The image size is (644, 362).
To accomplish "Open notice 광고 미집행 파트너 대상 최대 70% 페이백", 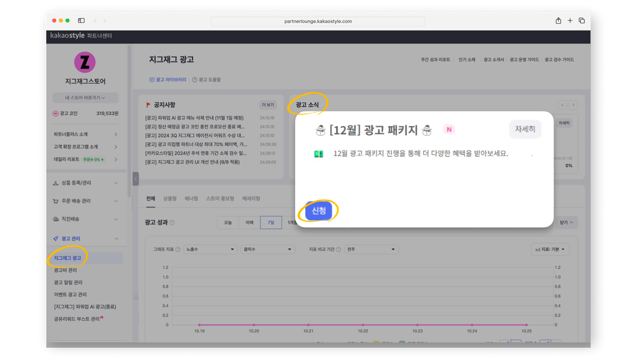I will 196,145.
